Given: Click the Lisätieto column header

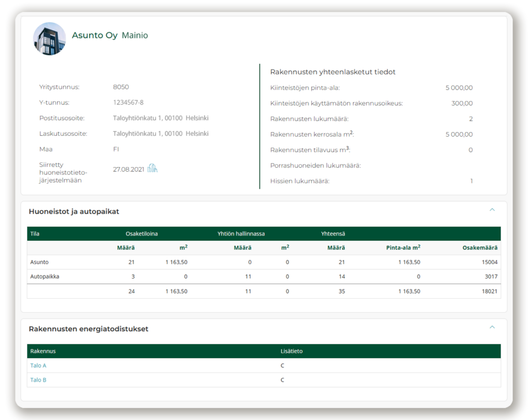Looking at the screenshot, I should 292,351.
